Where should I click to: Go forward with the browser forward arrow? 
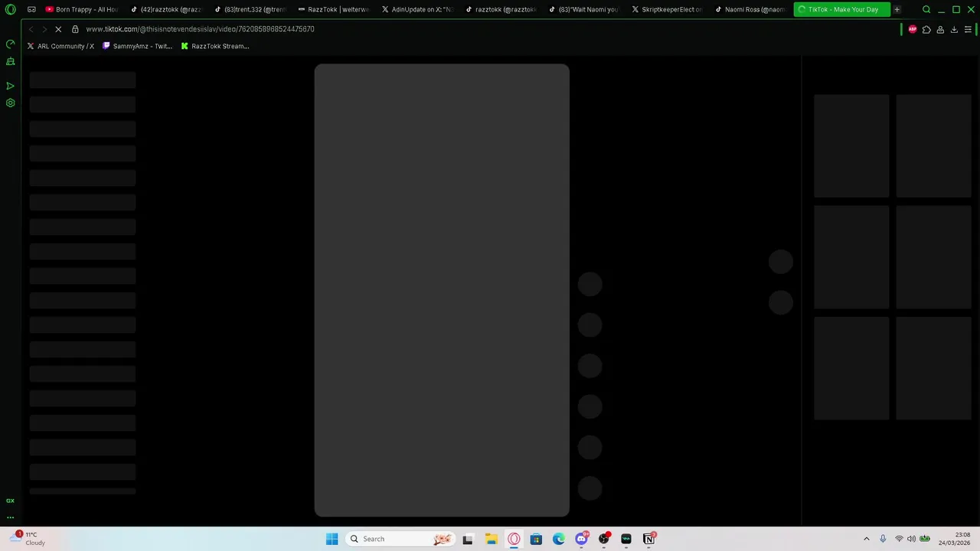point(44,29)
